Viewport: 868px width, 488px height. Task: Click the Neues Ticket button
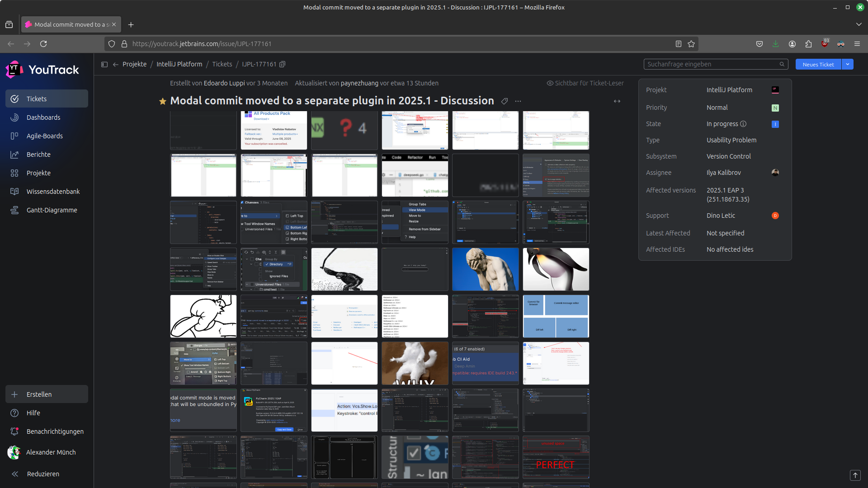click(818, 64)
